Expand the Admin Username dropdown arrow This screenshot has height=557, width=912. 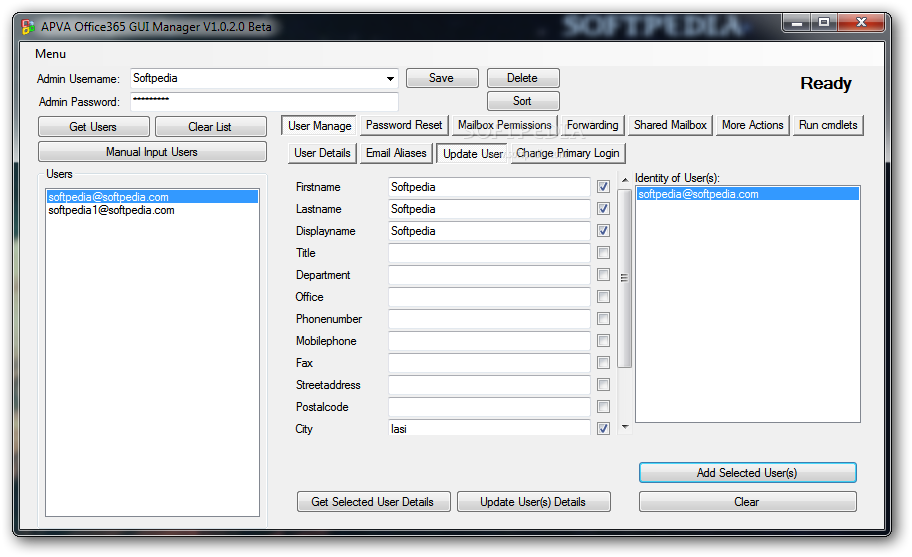click(x=390, y=78)
